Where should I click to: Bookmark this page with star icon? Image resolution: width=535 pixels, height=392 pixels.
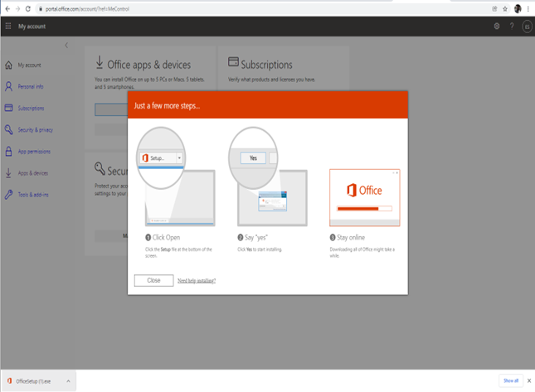[505, 9]
